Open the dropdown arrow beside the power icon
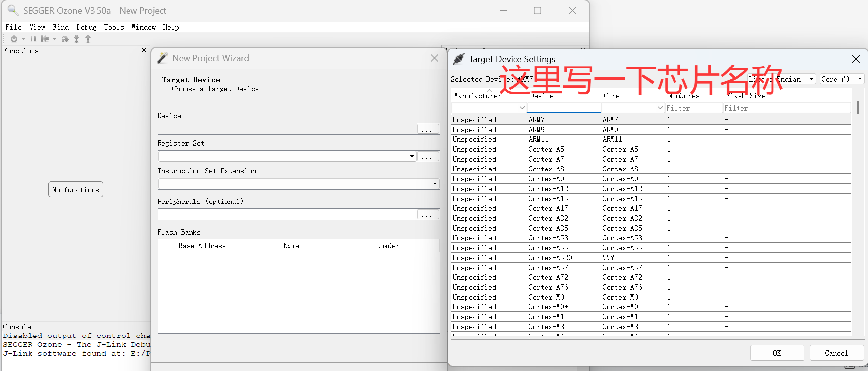This screenshot has width=868, height=371. tap(23, 39)
